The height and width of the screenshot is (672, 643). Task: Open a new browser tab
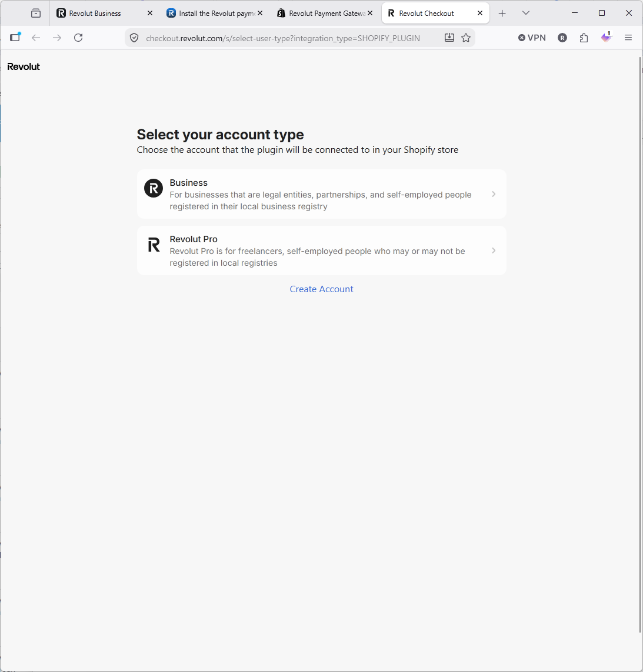[x=502, y=14]
